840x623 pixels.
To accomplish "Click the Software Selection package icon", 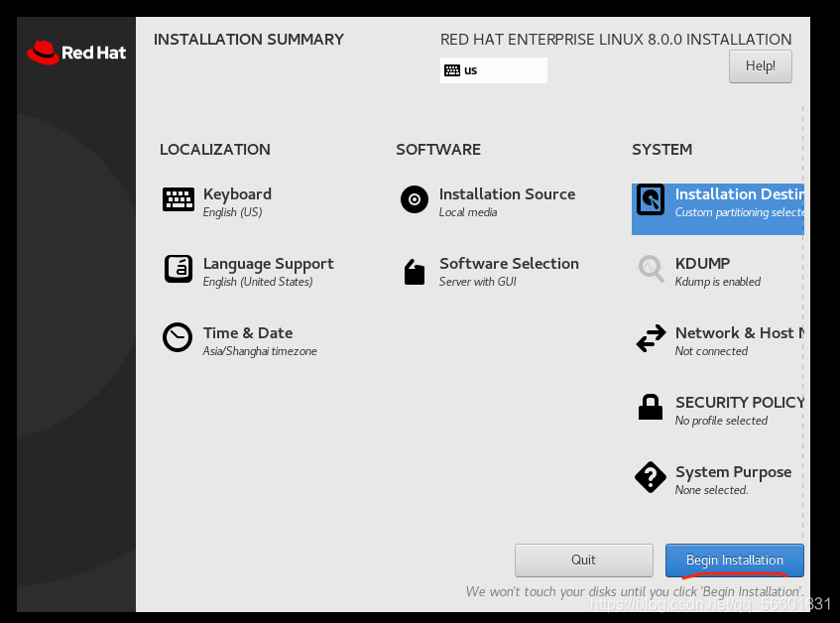I will [x=415, y=272].
